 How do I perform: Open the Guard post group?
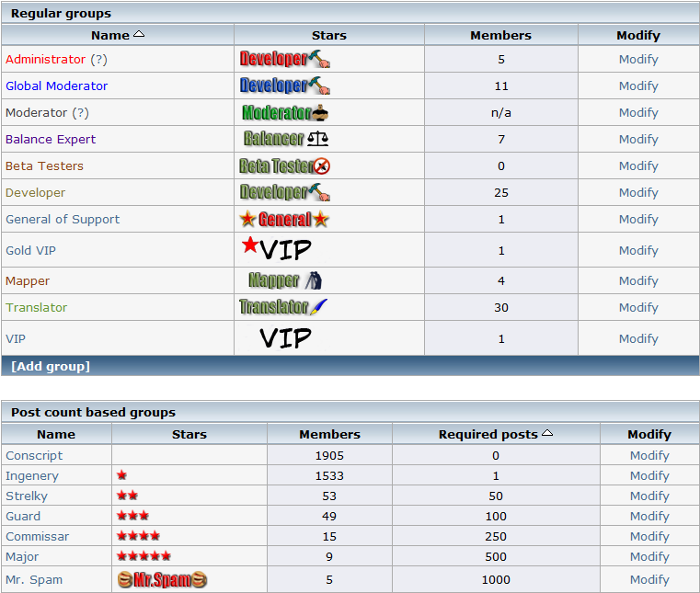pos(23,517)
